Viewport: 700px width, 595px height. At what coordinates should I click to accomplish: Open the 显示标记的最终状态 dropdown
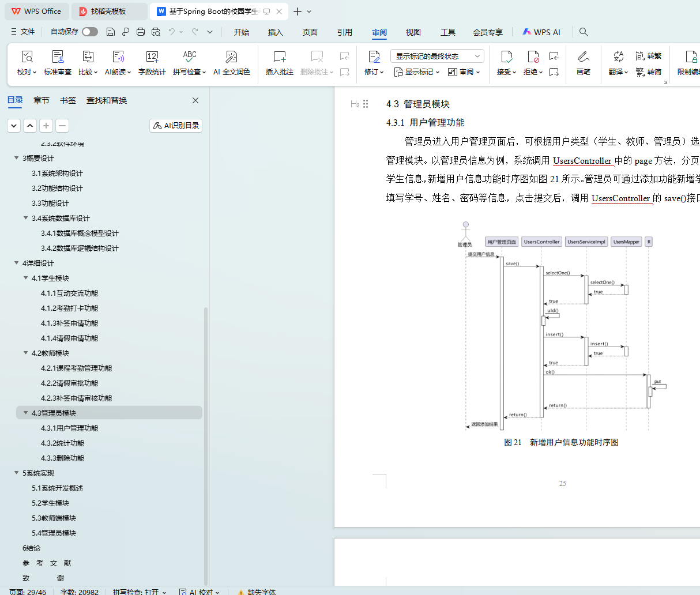[x=436, y=56]
